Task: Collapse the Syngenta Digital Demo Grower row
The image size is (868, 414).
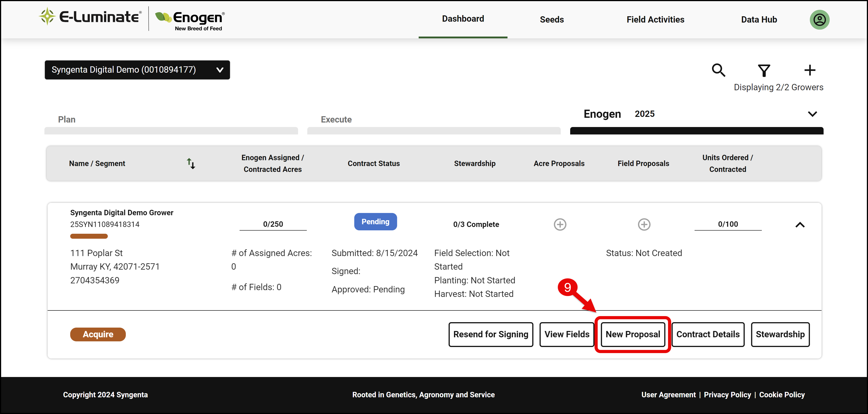Action: [800, 225]
